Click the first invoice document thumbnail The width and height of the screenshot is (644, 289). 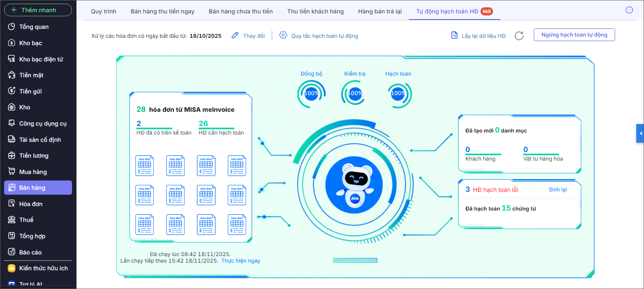pyautogui.click(x=144, y=165)
